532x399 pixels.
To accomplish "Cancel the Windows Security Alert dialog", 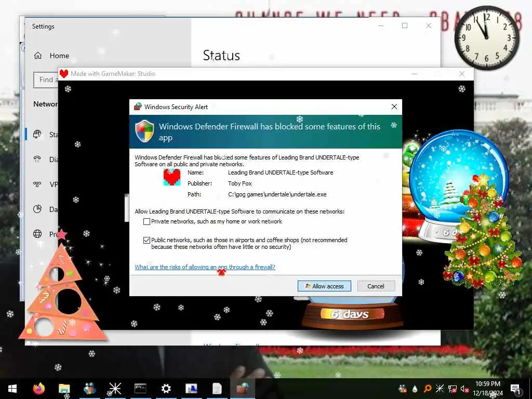I will 376,286.
